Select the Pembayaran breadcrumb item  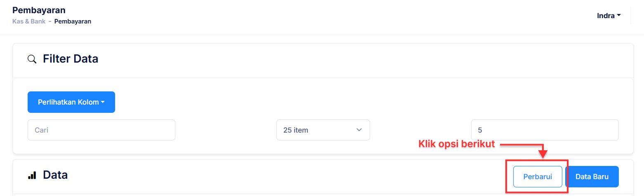(x=73, y=21)
